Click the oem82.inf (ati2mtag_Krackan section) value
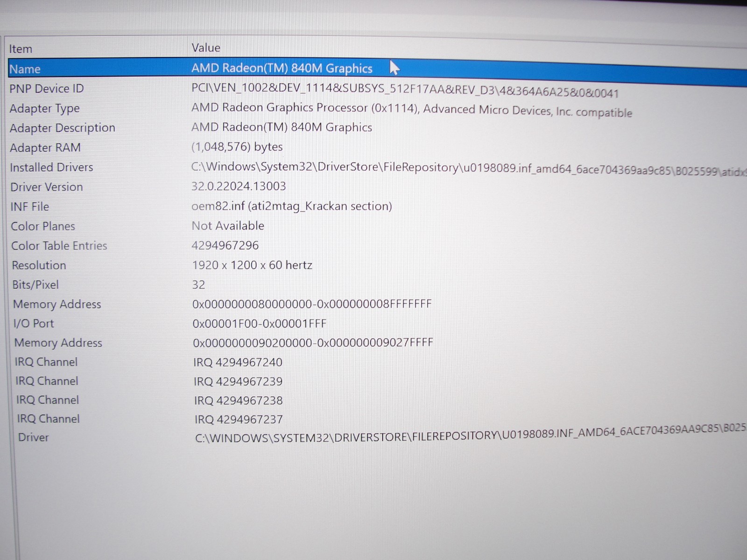Viewport: 747px width, 560px height. tap(292, 206)
